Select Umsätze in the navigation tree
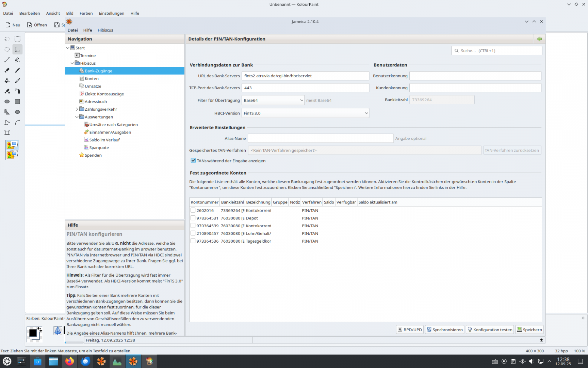This screenshot has height=368, width=588. coord(93,86)
